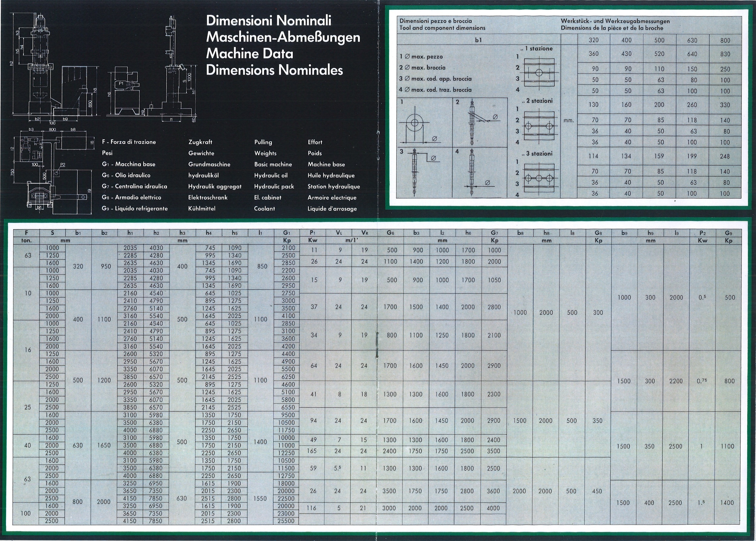Select 'G9 - Liquido refrigerante' entry
756x541 pixels.
coord(135,209)
